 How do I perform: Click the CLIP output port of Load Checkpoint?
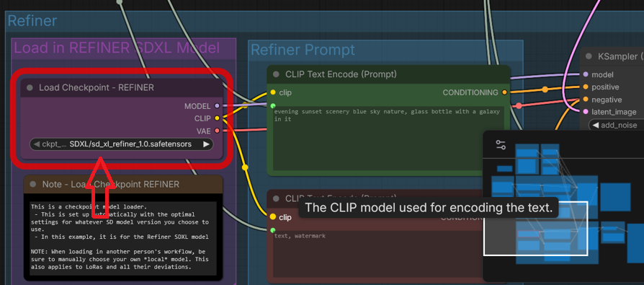(x=217, y=118)
